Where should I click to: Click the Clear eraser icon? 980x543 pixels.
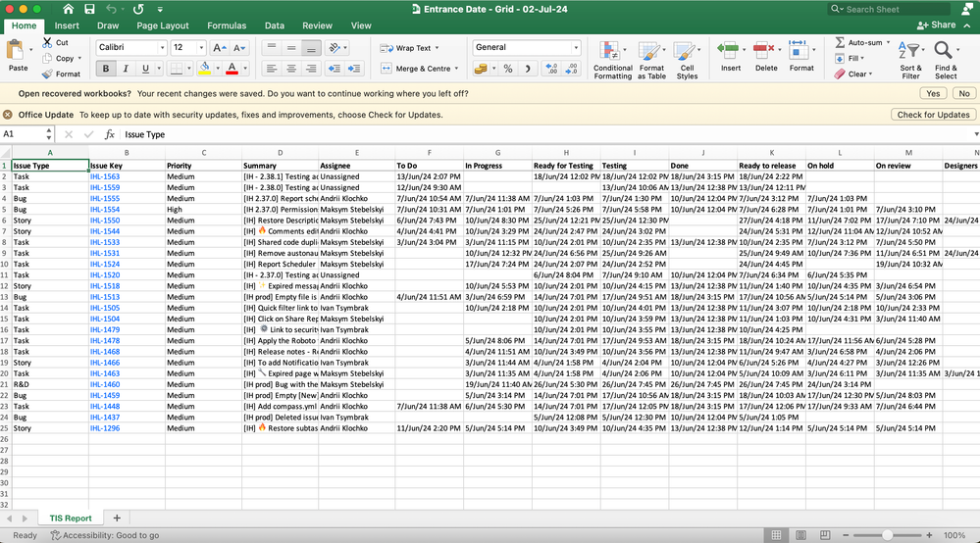(840, 74)
